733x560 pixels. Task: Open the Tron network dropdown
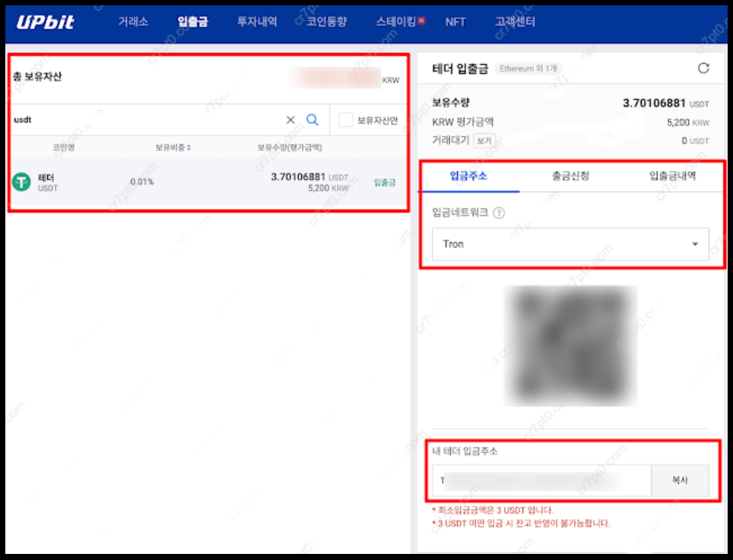coord(570,244)
